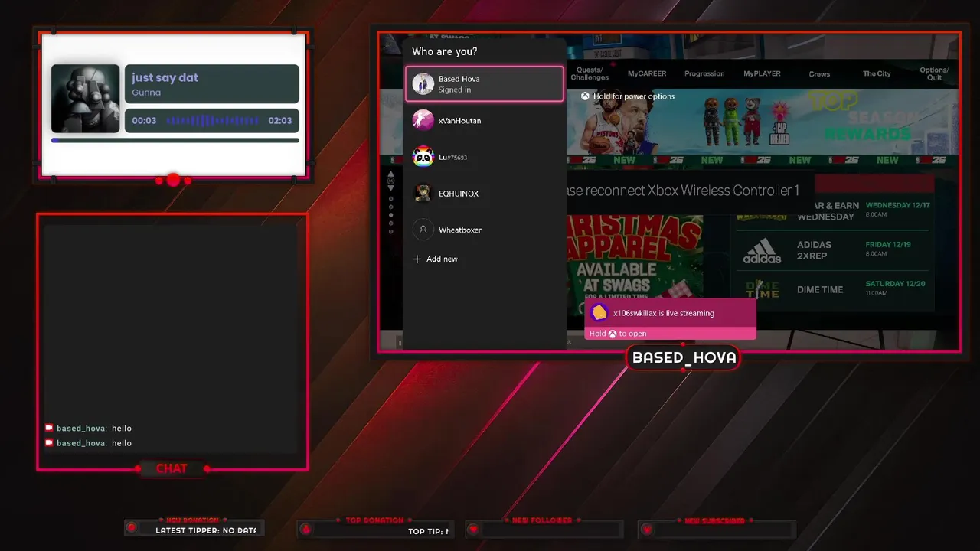The width and height of the screenshot is (980, 551).
Task: Click the Top Season Rewards banner
Action: [x=762, y=122]
